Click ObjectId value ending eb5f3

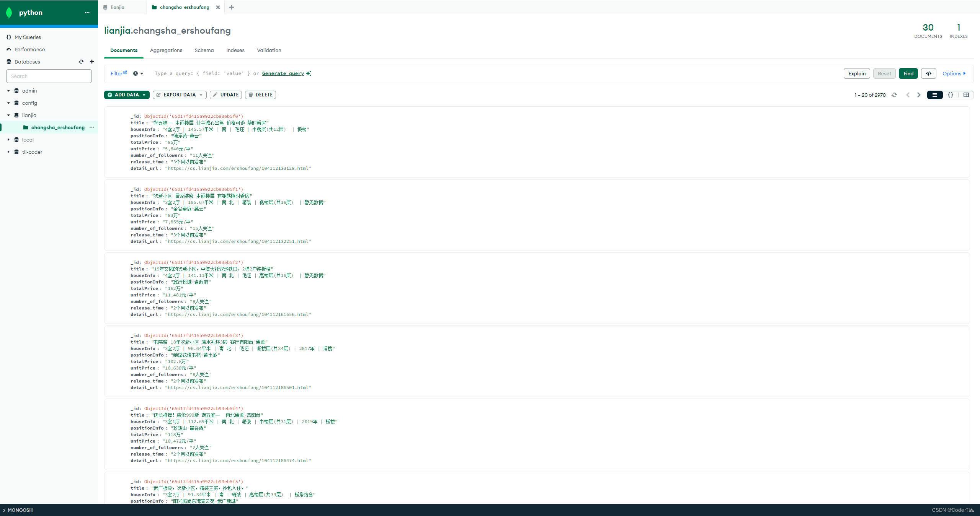click(x=194, y=335)
